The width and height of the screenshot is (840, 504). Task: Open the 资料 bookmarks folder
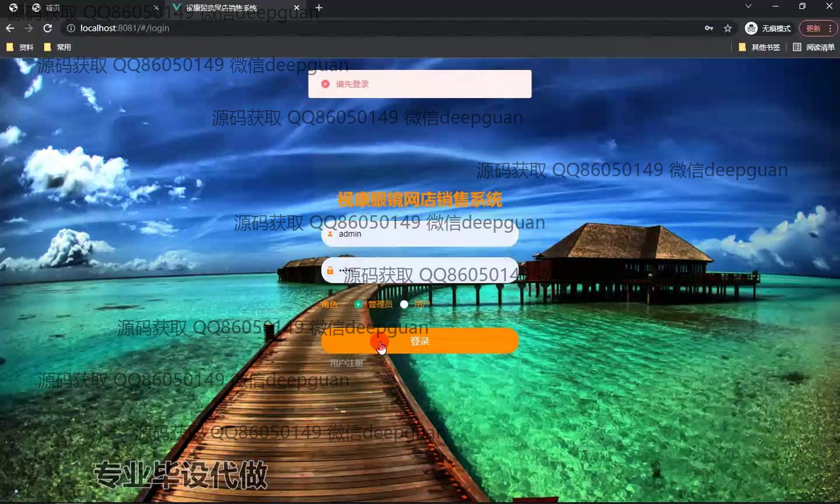20,47
